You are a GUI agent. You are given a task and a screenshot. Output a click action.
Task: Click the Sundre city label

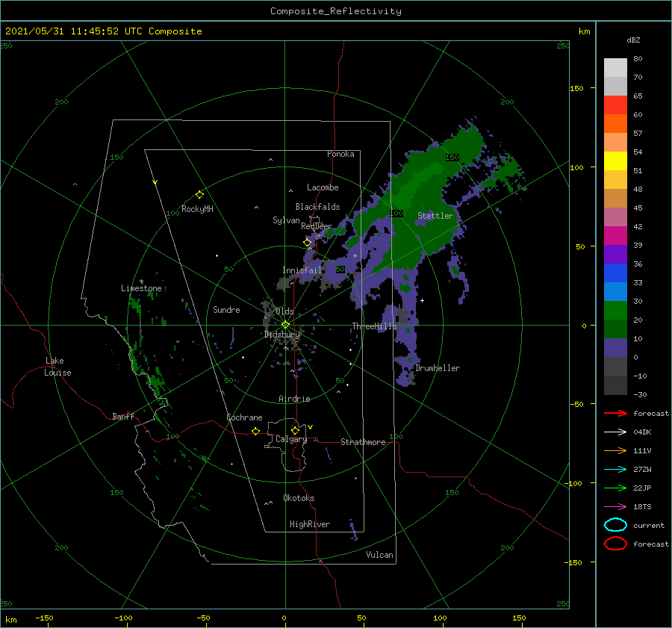pos(226,309)
